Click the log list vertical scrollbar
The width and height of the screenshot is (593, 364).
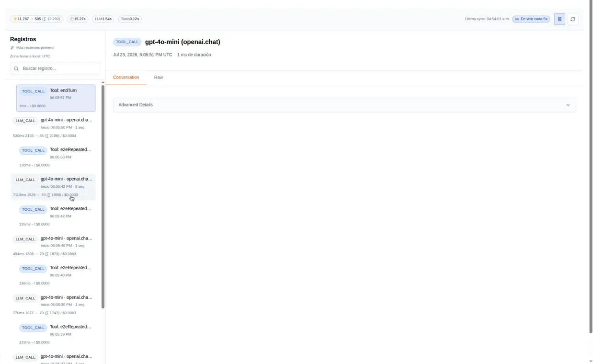[103, 196]
